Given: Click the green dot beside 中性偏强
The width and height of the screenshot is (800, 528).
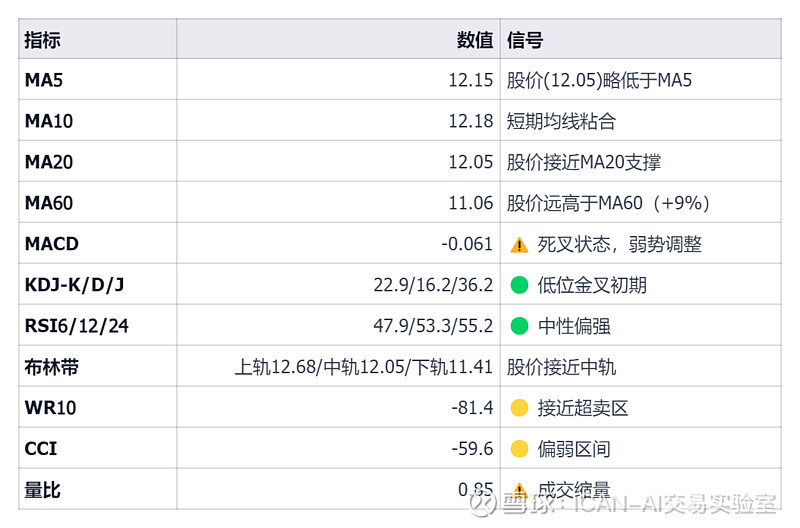Looking at the screenshot, I should pos(518,326).
